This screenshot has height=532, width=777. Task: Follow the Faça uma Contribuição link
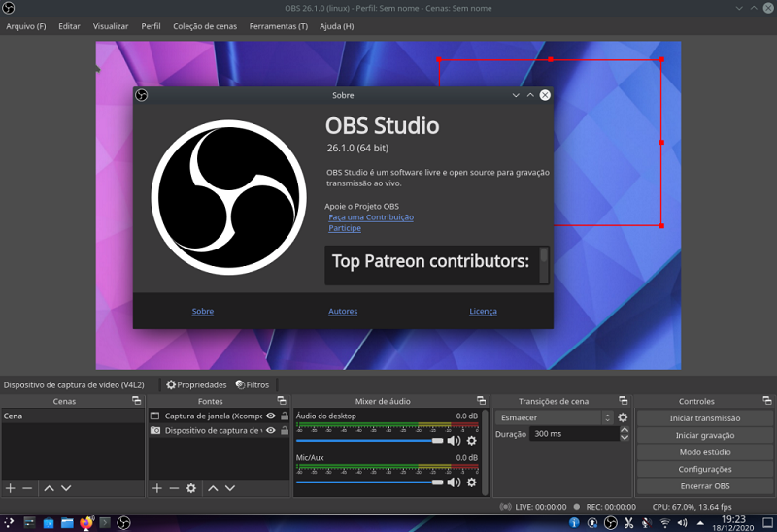pos(371,217)
